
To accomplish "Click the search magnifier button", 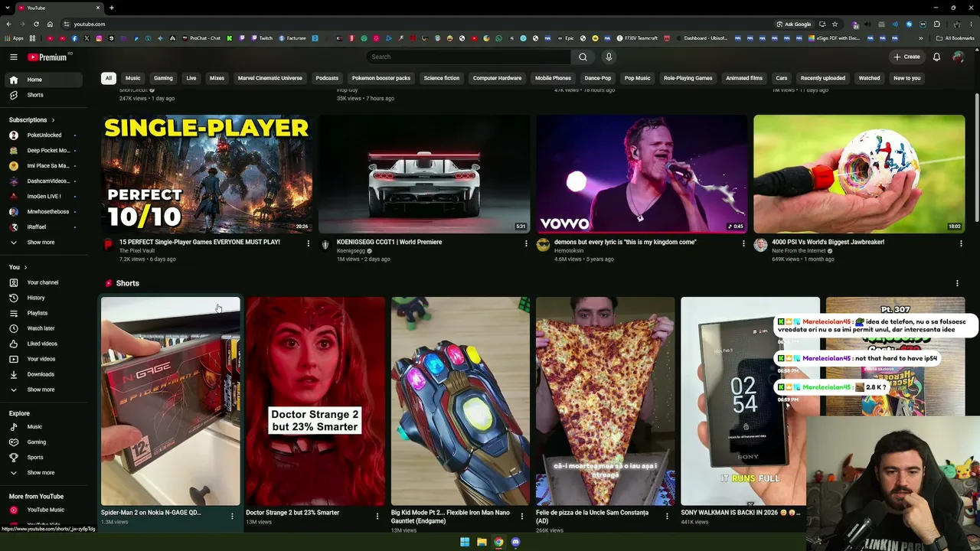I will [x=583, y=57].
